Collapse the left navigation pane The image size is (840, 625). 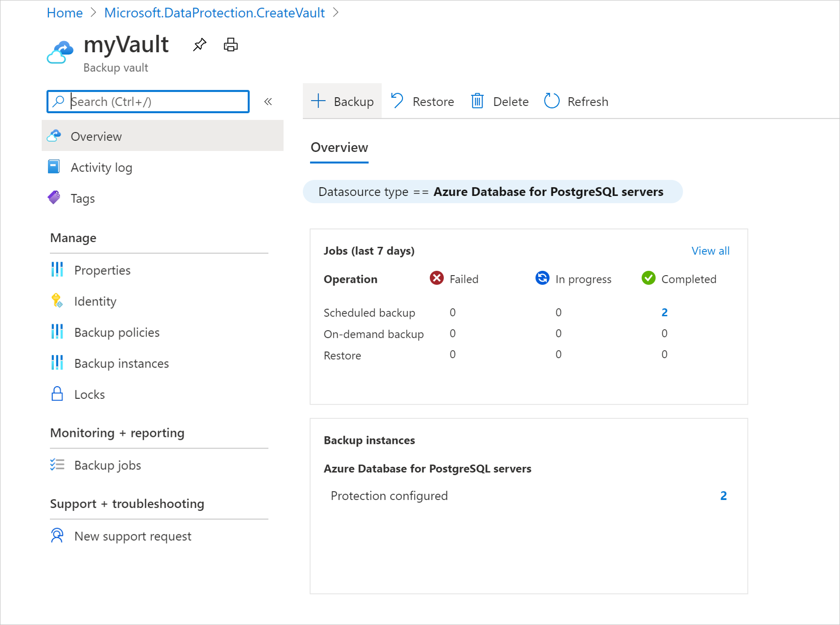[x=268, y=101]
